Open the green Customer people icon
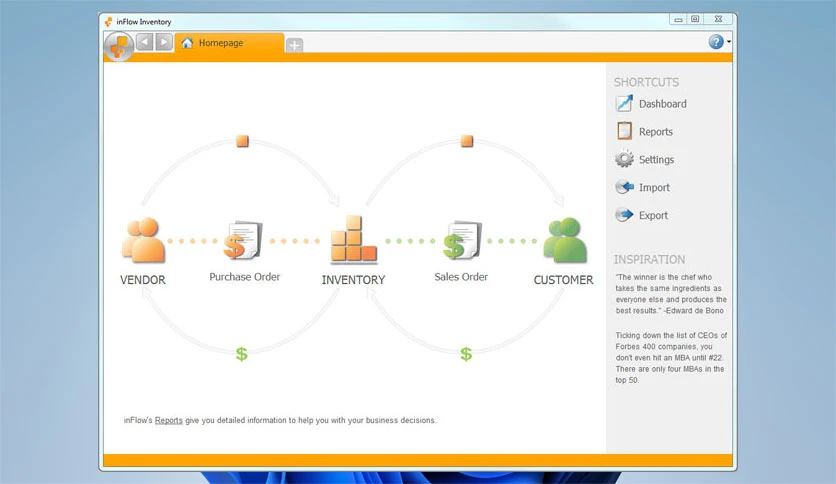836x484 pixels. (565, 240)
